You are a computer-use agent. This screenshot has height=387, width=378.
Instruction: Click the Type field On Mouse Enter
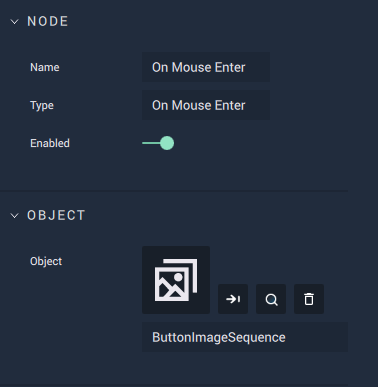click(206, 105)
